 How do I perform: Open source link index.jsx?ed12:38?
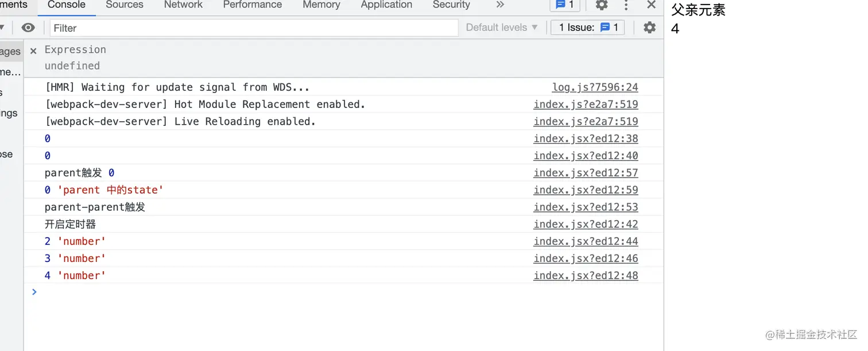(x=586, y=138)
